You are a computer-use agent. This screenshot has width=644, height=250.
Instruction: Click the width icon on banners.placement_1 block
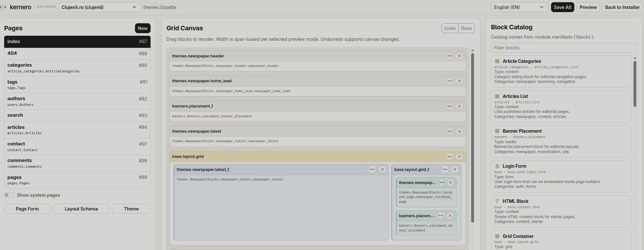coord(449,106)
